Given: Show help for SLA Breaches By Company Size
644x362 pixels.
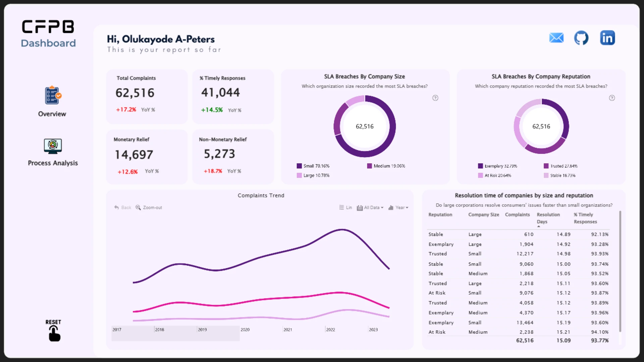Looking at the screenshot, I should (435, 98).
